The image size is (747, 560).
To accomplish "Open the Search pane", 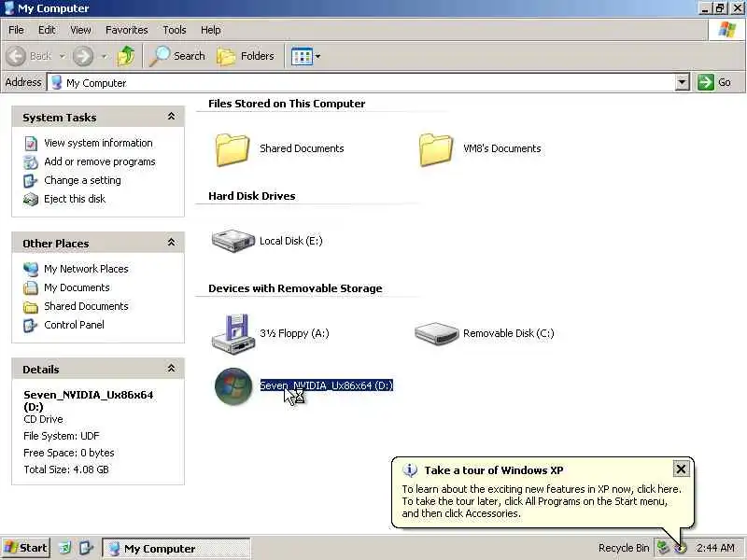I will point(176,56).
